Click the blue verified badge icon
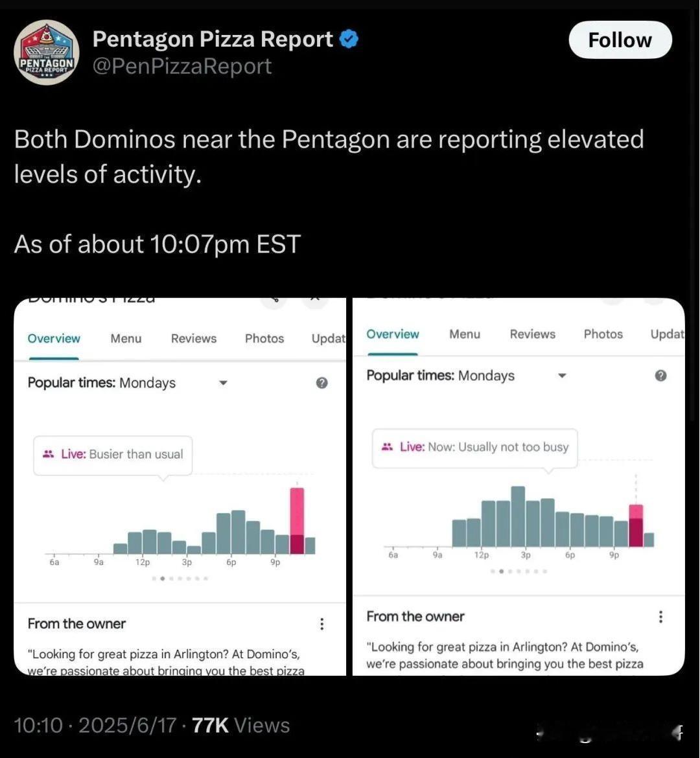The height and width of the screenshot is (758, 700). click(349, 39)
